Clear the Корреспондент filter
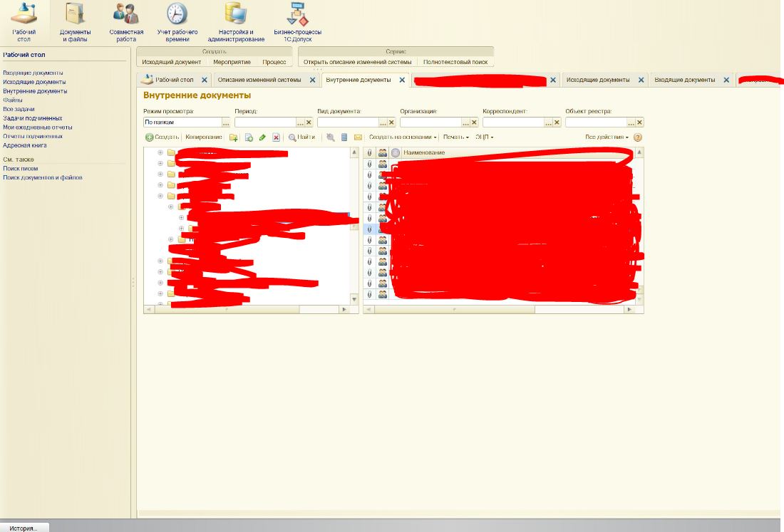784x532 pixels. [x=557, y=122]
